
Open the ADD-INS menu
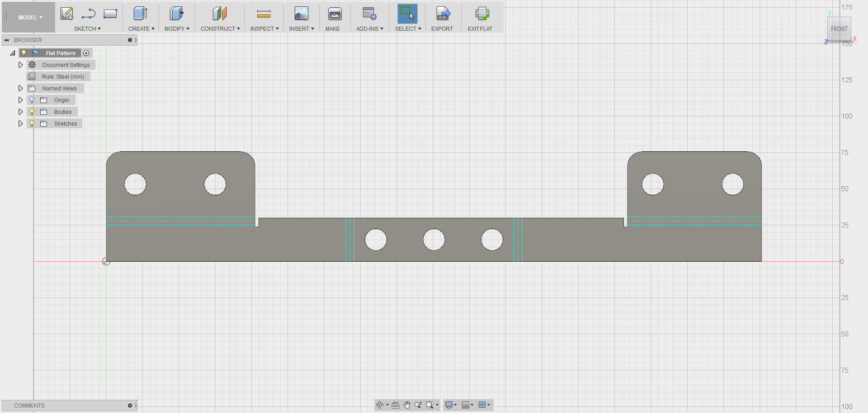[369, 28]
